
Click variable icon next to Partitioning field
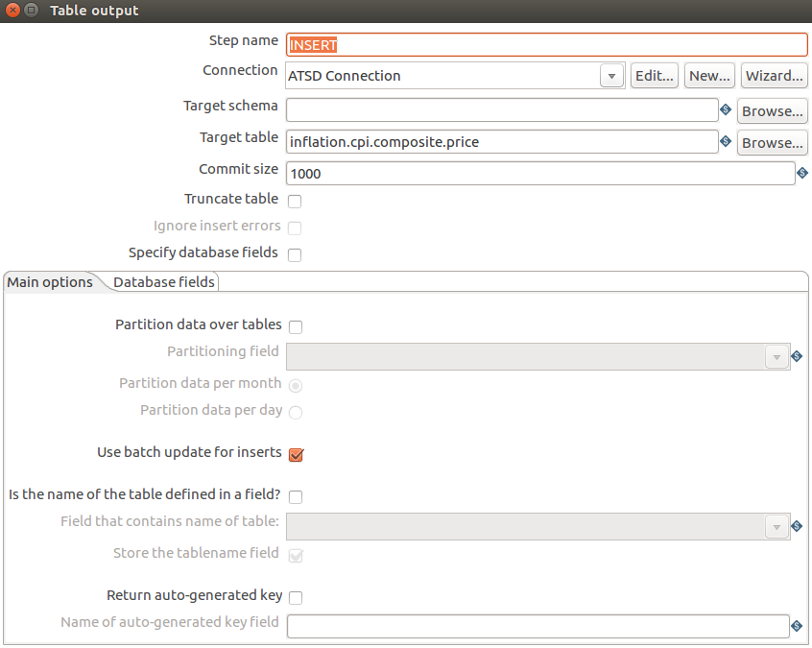tap(797, 356)
